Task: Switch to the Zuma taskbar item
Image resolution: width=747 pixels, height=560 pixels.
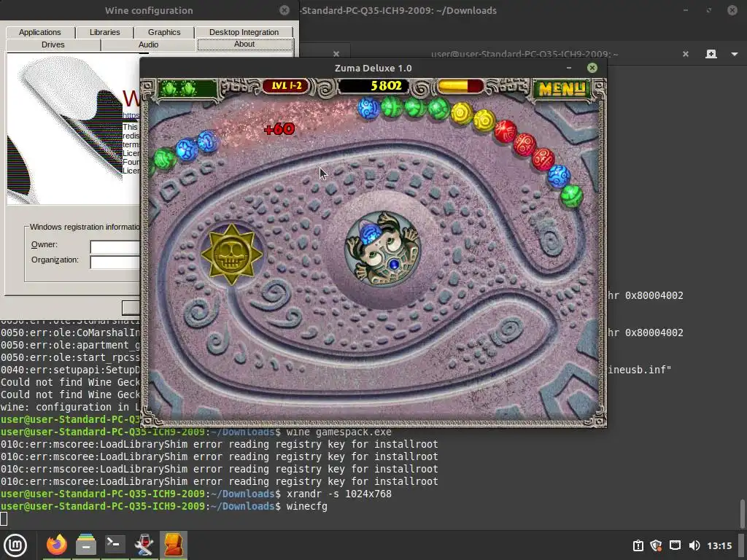Action: click(174, 545)
